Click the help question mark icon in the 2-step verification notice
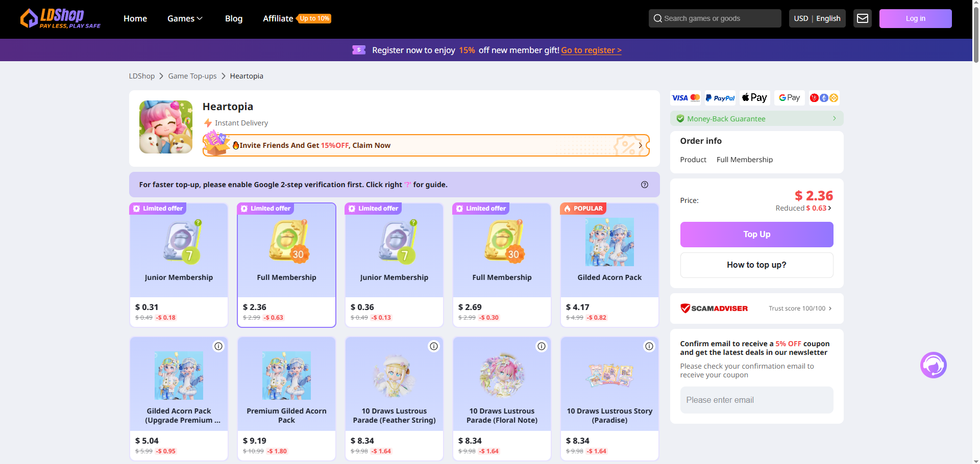 pyautogui.click(x=645, y=185)
